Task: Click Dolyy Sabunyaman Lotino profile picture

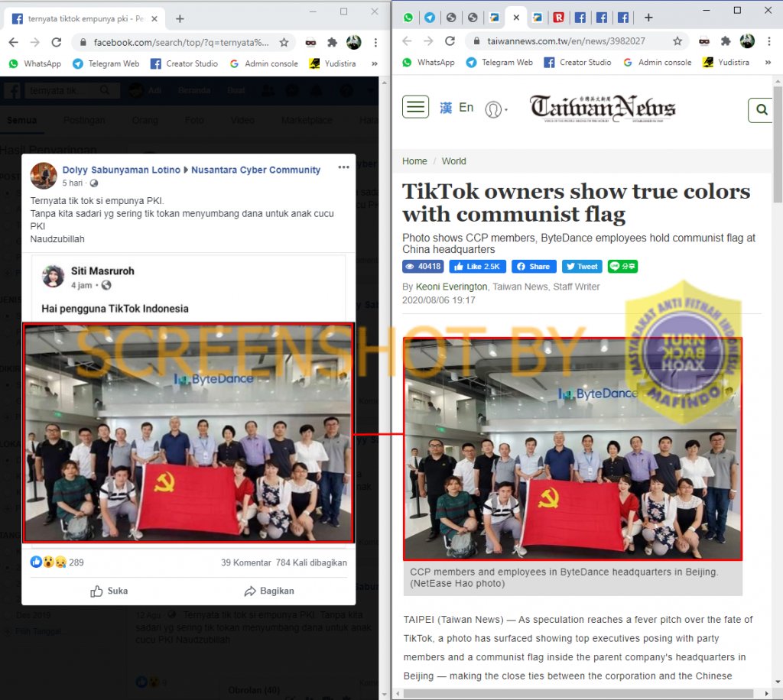Action: click(44, 176)
